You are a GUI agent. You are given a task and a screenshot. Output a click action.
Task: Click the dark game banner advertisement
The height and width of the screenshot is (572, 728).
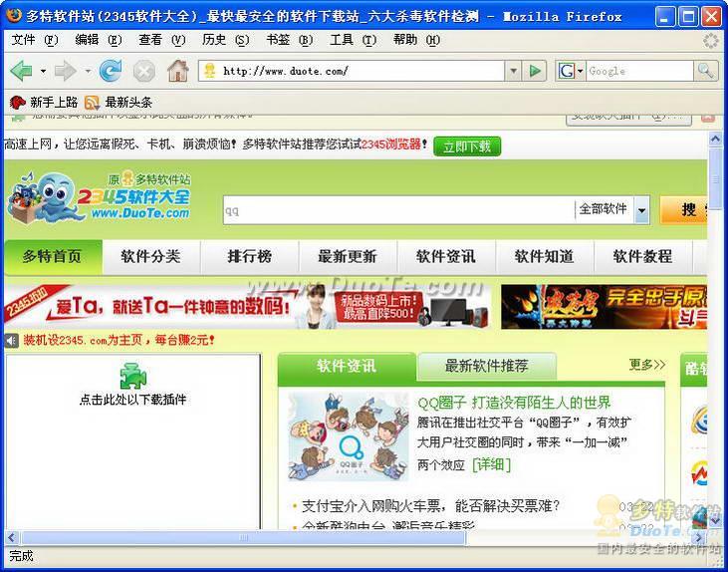(605, 307)
